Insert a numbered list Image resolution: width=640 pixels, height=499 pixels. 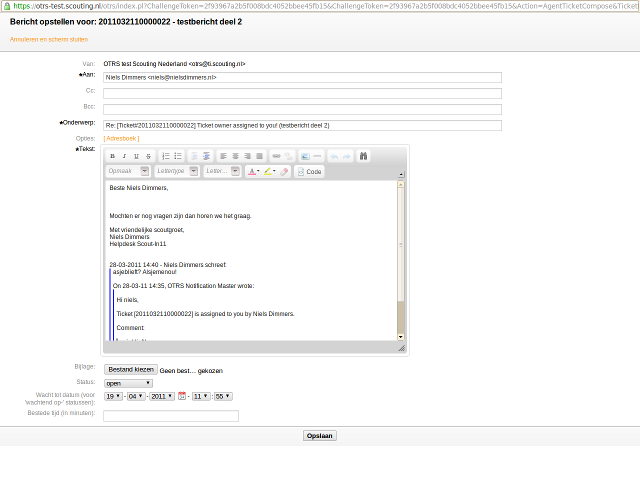click(166, 156)
